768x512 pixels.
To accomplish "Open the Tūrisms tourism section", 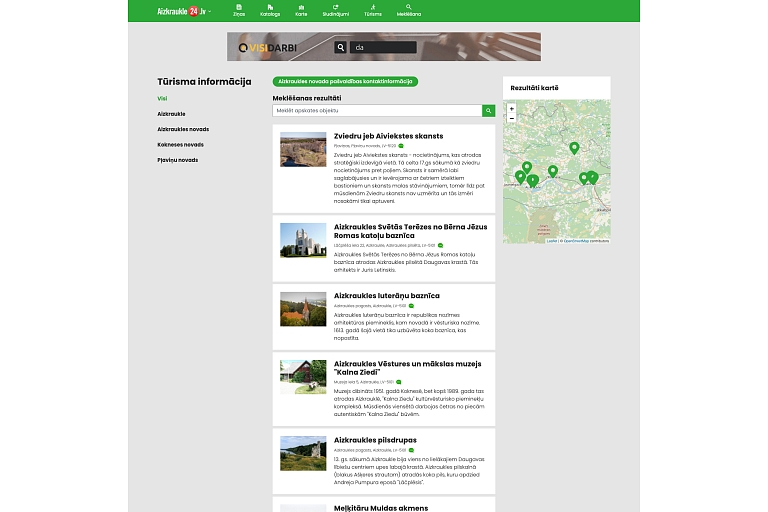I will click(x=373, y=11).
